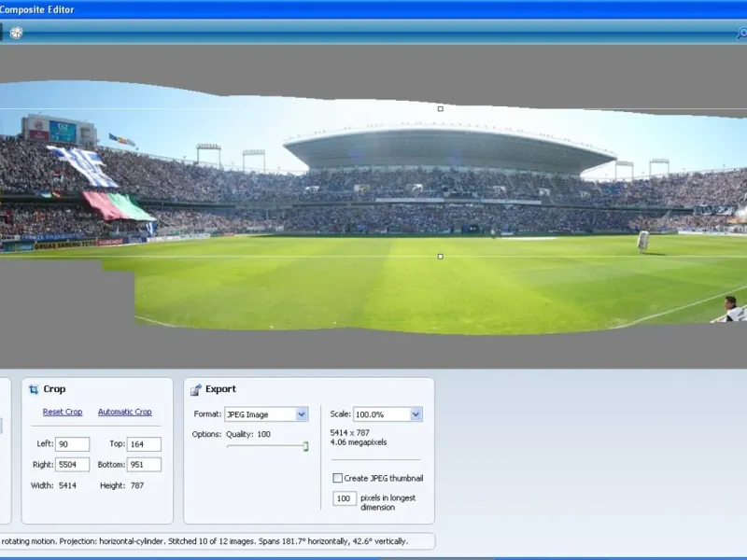Click the Composite Editor title bar
This screenshot has height=560, width=747.
pyautogui.click(x=373, y=9)
